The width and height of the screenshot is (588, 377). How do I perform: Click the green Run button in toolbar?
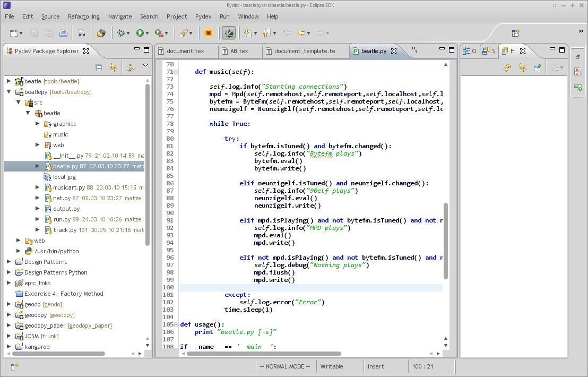(140, 33)
